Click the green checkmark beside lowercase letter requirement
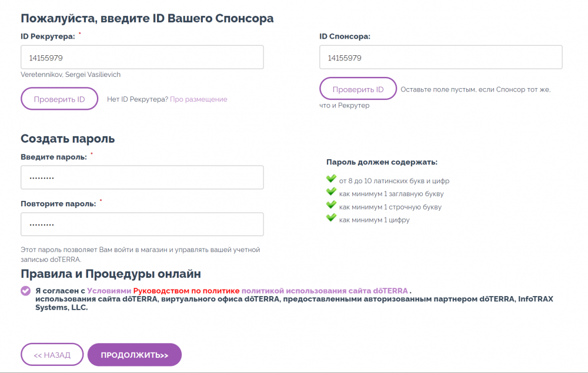Screen dimensions: 588x373 [x=331, y=204]
